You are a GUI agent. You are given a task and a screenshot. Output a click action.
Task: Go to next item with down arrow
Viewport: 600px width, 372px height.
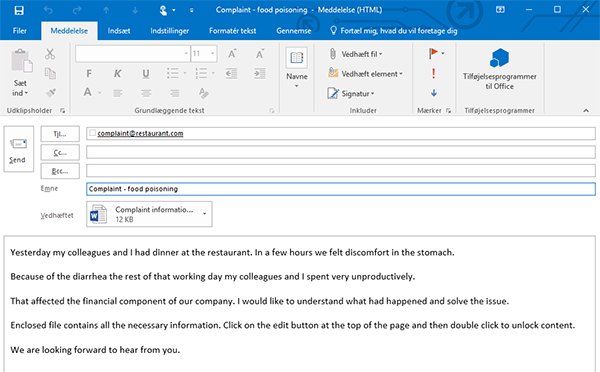135,10
